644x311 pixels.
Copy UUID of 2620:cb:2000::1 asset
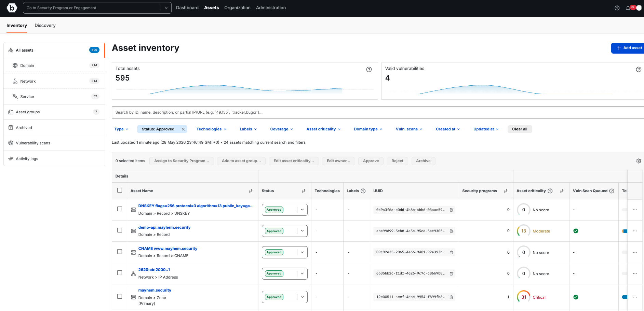[451, 273]
